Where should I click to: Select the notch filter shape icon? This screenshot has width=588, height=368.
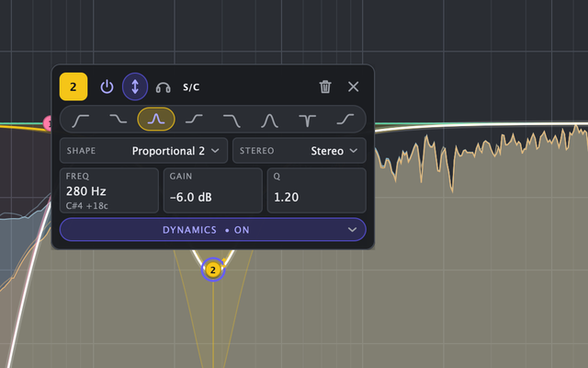coord(308,121)
